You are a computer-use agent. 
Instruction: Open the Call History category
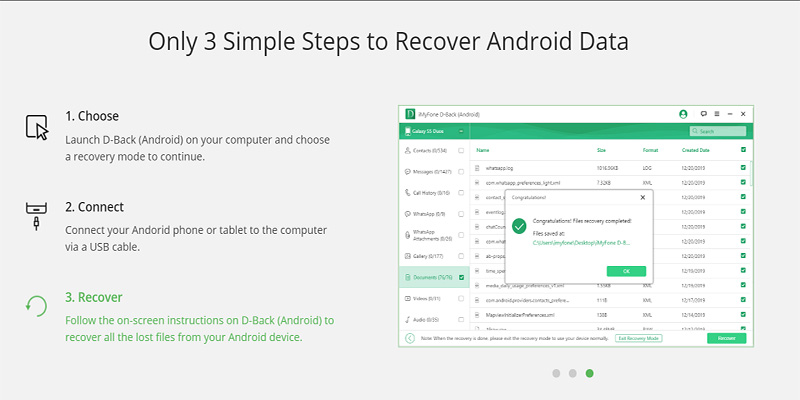coord(430,192)
